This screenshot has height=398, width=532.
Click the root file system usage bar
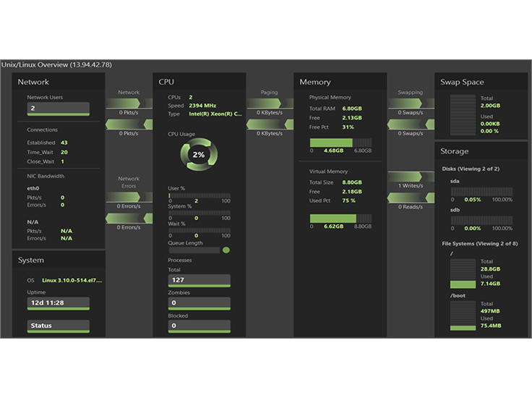pyautogui.click(x=462, y=274)
